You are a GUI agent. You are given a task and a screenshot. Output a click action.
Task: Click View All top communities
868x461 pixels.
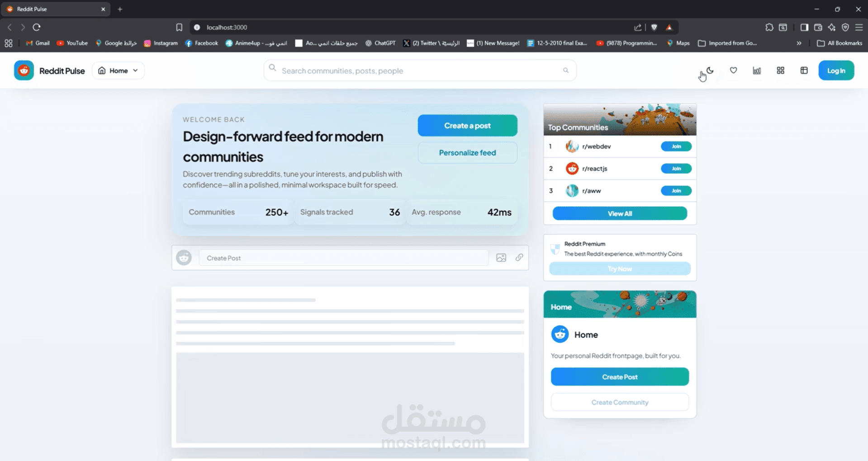coord(620,213)
